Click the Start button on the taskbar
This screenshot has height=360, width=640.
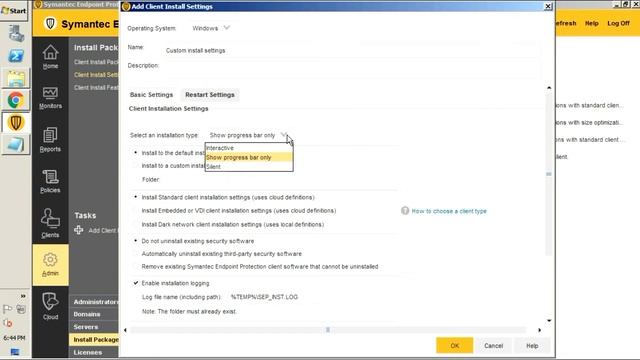(14, 11)
